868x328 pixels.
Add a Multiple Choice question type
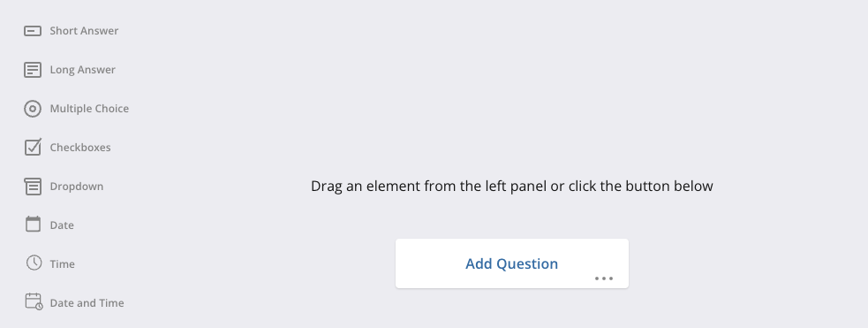click(x=89, y=109)
